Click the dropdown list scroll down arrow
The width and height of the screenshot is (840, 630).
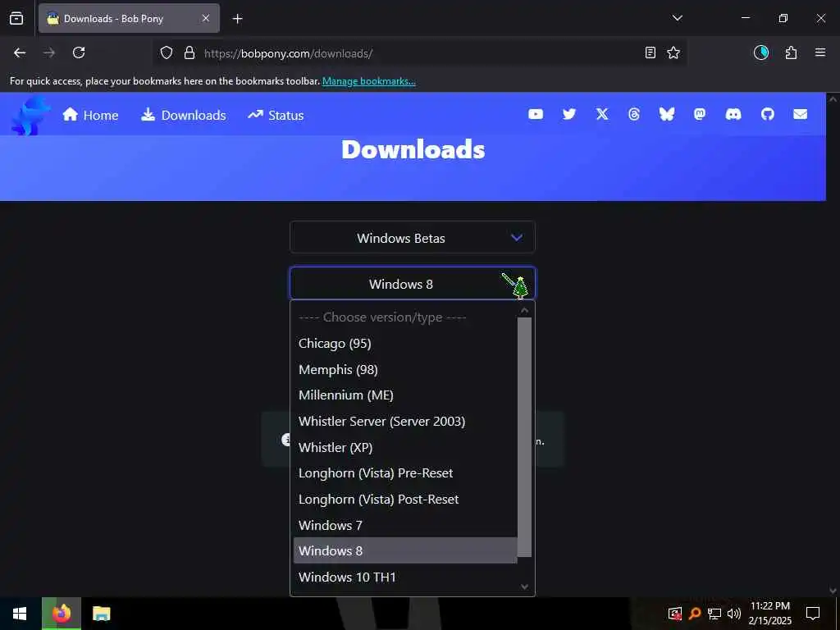pos(524,587)
